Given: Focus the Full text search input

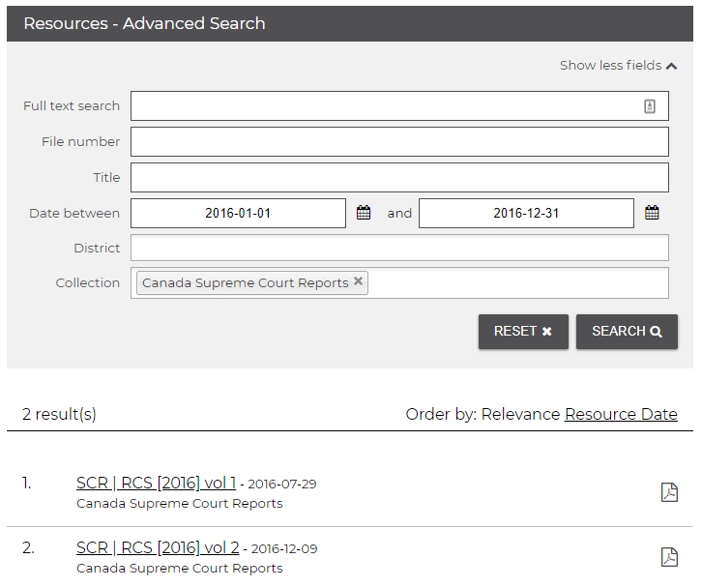Looking at the screenshot, I should point(387,106).
